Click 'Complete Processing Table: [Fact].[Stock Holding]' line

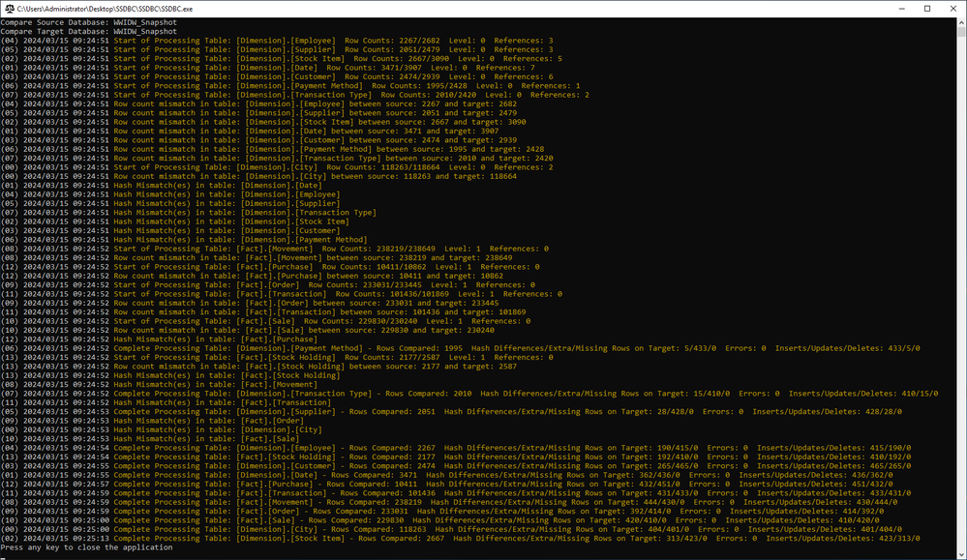(456, 457)
